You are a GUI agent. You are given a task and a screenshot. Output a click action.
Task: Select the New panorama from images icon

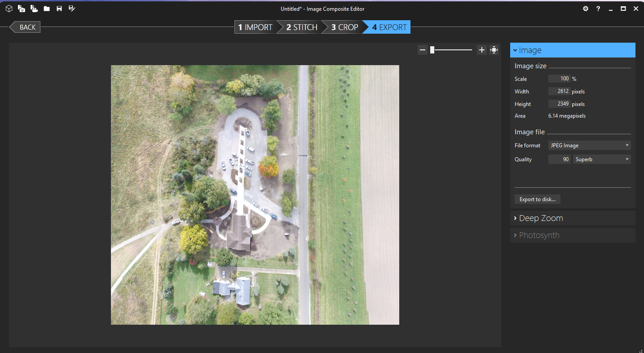pos(21,8)
